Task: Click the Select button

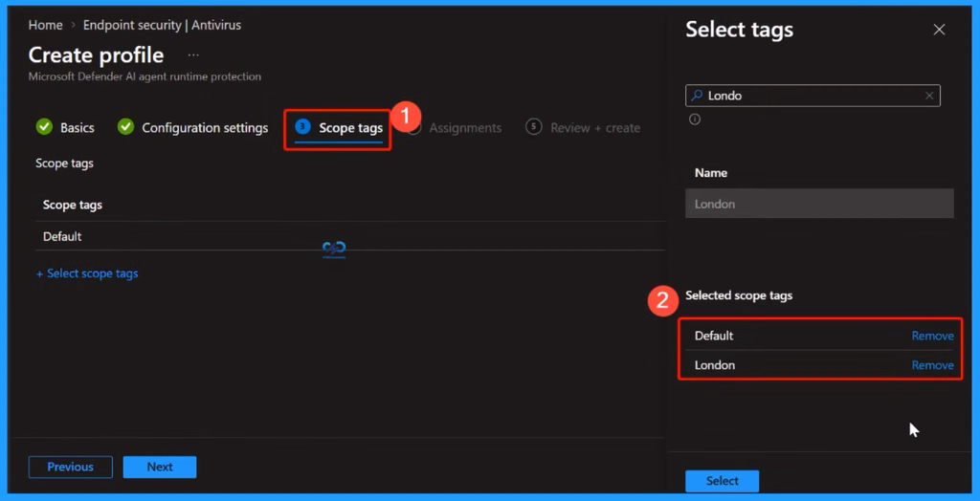Action: [722, 481]
